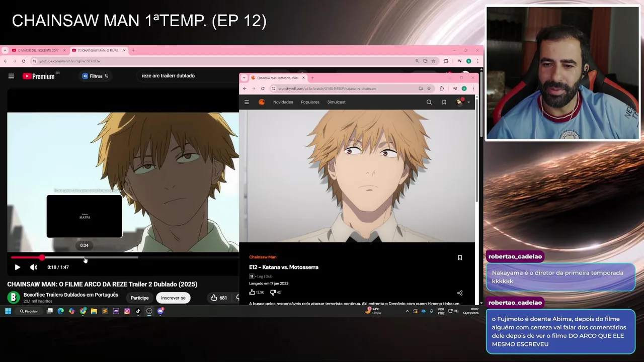Open Chrome three-dot menu in YouTube window
644x362 pixels.
tap(477, 61)
